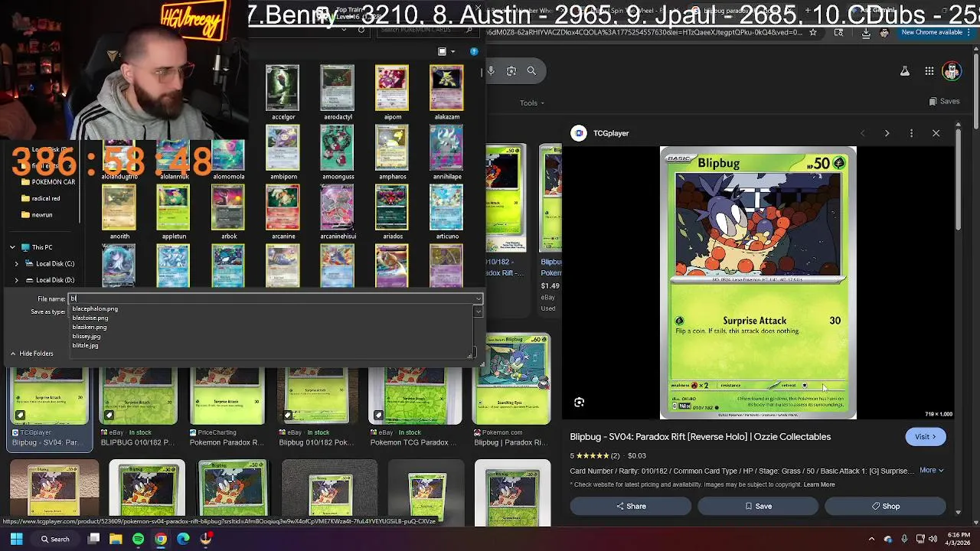Change view layout in Save dialog

click(442, 51)
